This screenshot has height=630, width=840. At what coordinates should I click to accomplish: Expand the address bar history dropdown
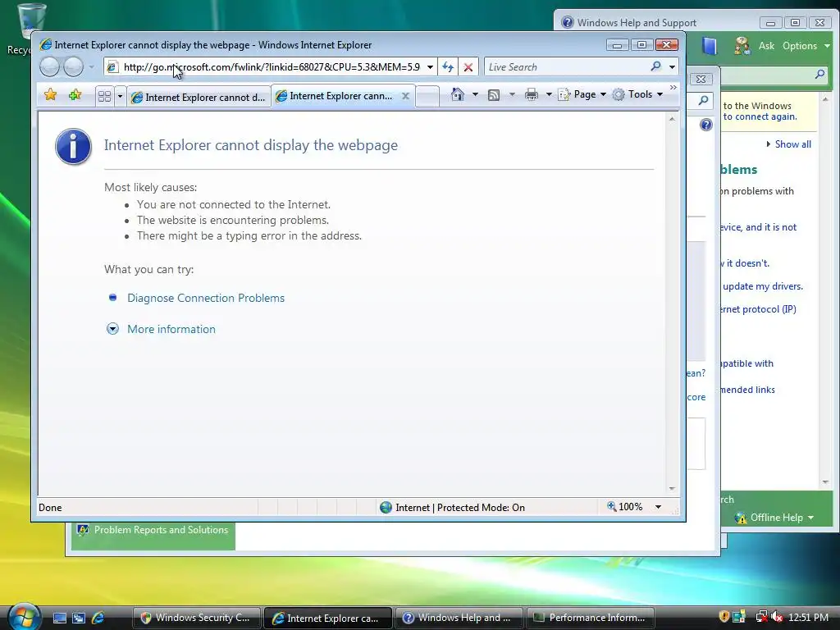click(x=430, y=67)
